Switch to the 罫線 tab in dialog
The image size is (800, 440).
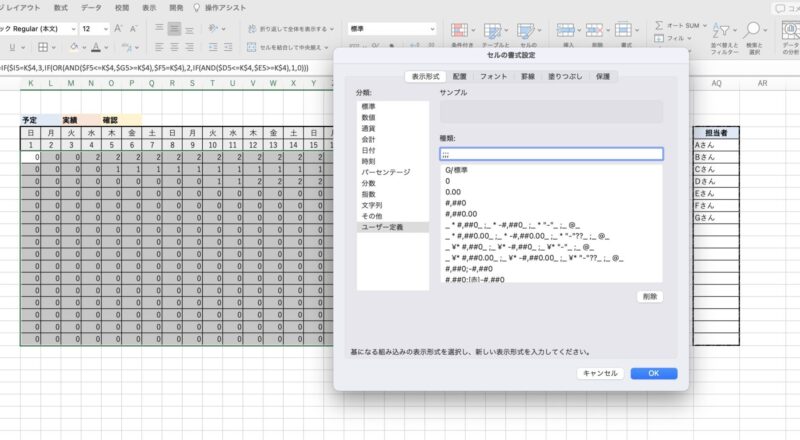coord(528,77)
